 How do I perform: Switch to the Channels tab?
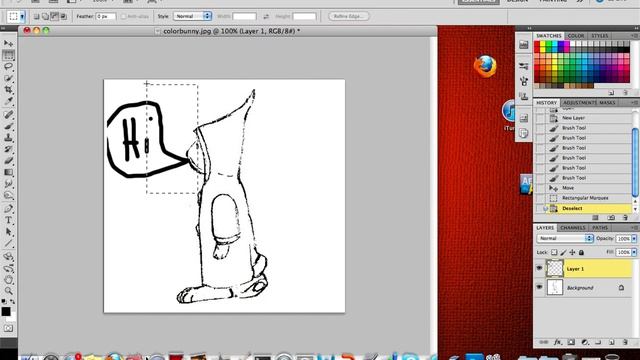point(573,228)
